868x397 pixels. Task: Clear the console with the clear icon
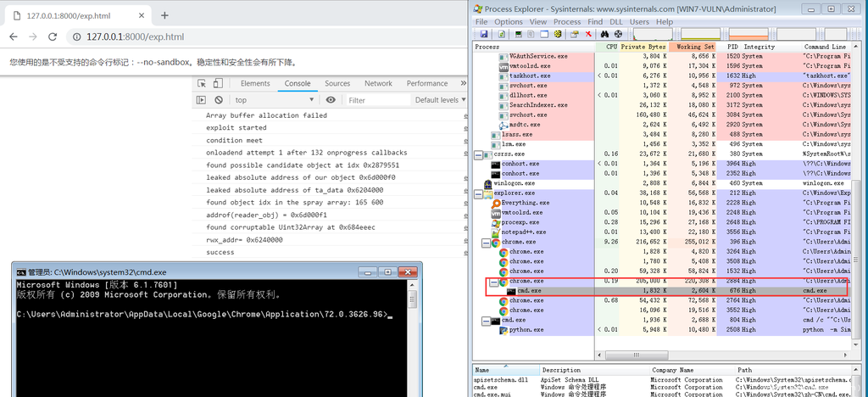[218, 100]
